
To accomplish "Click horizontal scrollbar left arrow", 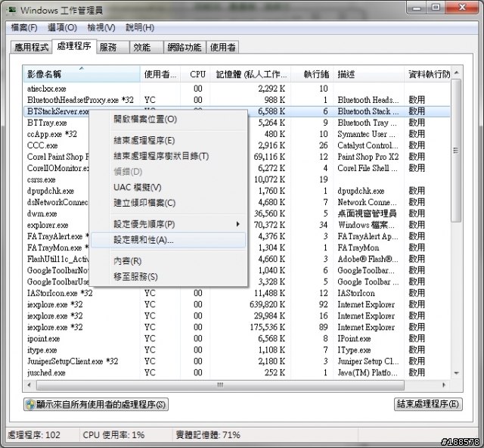I will point(29,385).
